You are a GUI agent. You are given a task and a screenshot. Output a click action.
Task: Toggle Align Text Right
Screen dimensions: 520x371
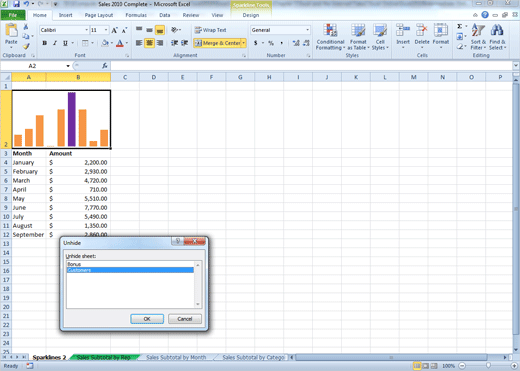tap(160, 43)
